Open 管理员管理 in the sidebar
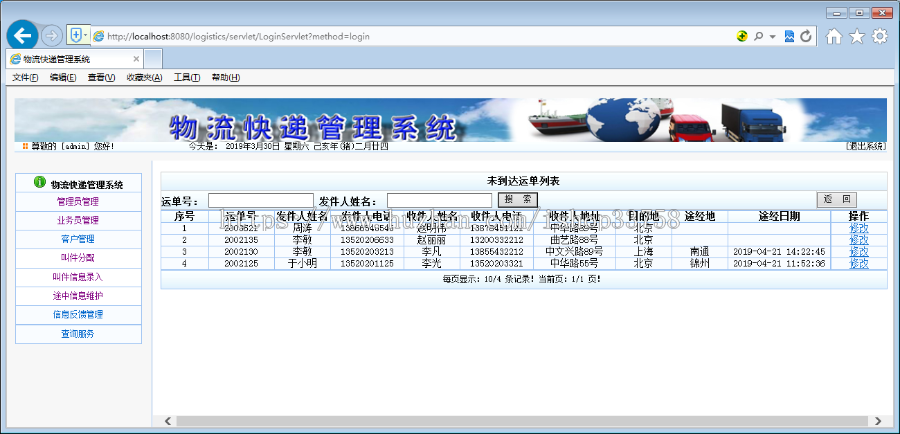Viewport: 900px width, 434px height. coord(78,202)
